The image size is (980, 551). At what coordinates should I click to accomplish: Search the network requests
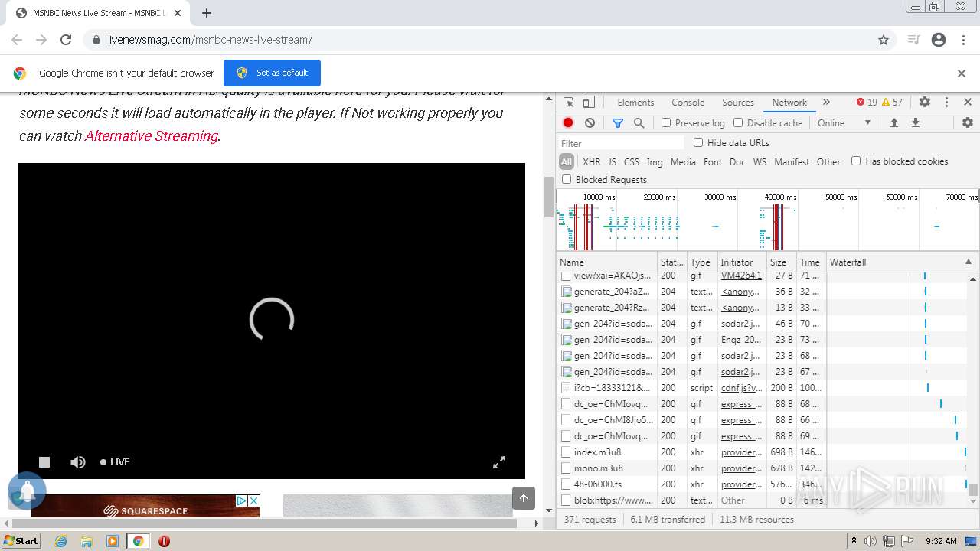point(639,122)
